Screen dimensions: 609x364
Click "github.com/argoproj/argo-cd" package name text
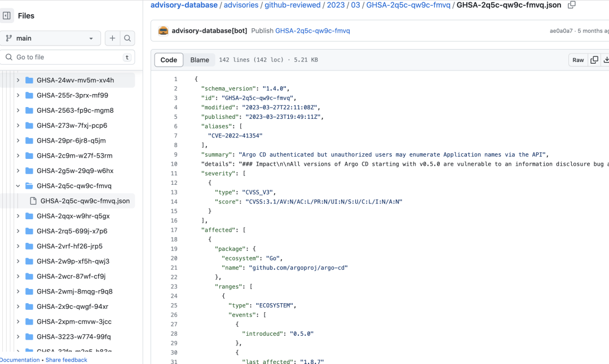click(298, 268)
